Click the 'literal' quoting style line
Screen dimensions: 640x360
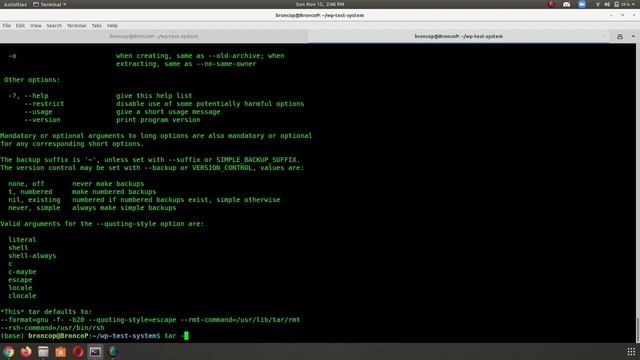coord(22,240)
